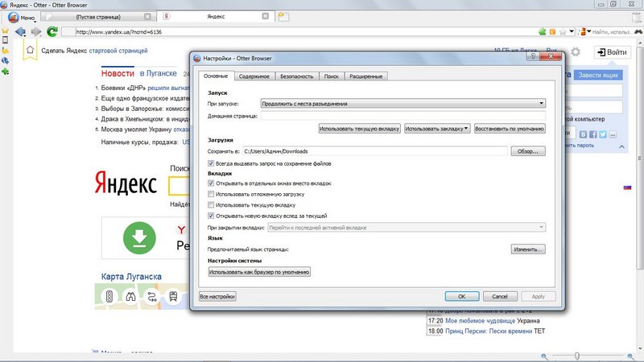
Task: Choose search engine from the dropdown icon
Action: (x=584, y=31)
